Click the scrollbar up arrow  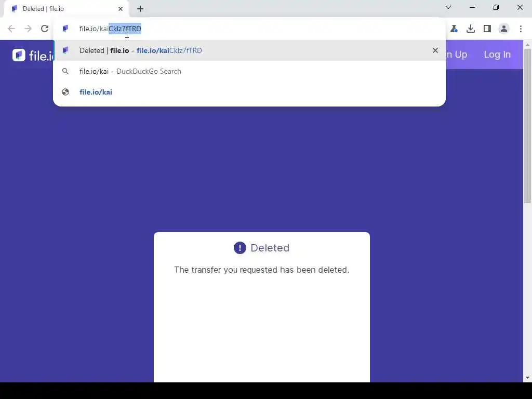tap(527, 45)
